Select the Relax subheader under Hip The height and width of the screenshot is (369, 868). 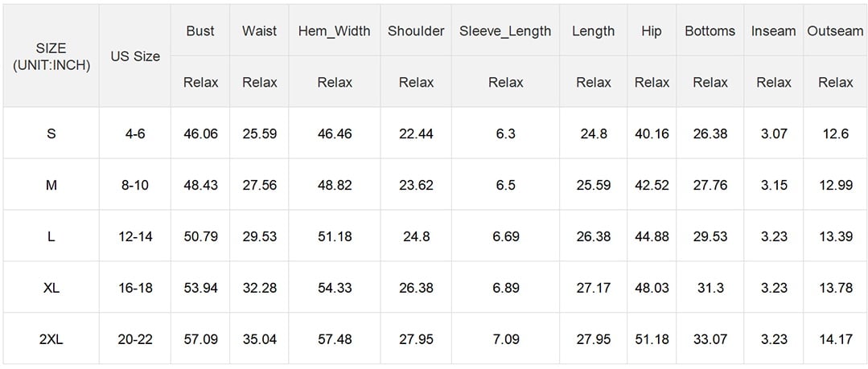tap(652, 82)
